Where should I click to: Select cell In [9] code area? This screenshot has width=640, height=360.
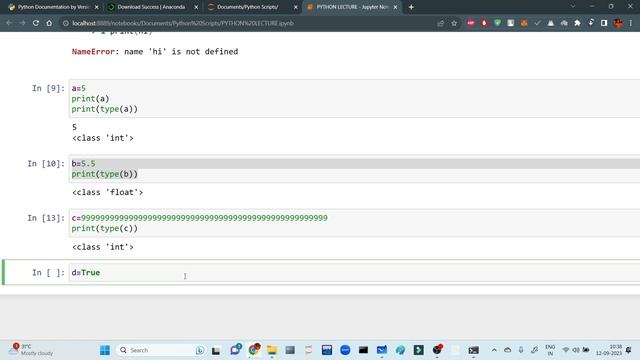click(x=354, y=99)
